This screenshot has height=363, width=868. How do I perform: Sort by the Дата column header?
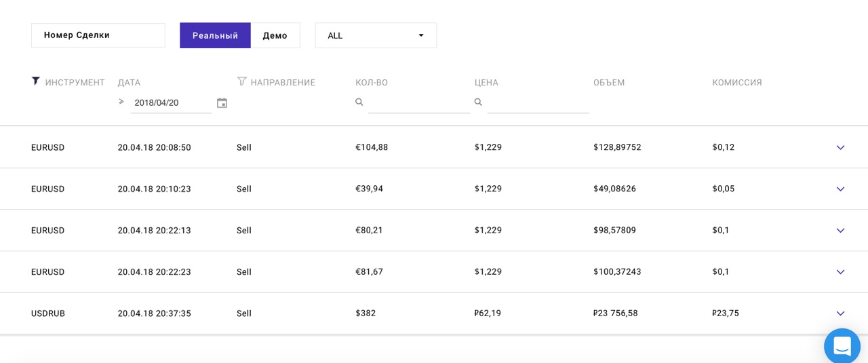[129, 83]
